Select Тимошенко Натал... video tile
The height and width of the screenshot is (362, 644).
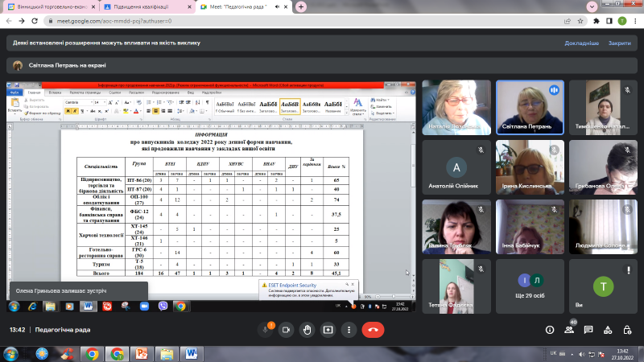point(603,108)
